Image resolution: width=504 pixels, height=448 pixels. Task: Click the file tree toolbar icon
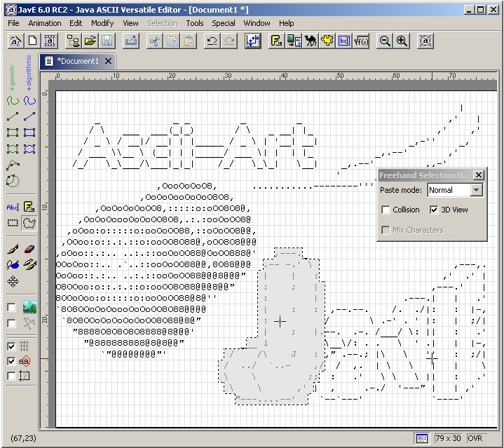tap(74, 41)
